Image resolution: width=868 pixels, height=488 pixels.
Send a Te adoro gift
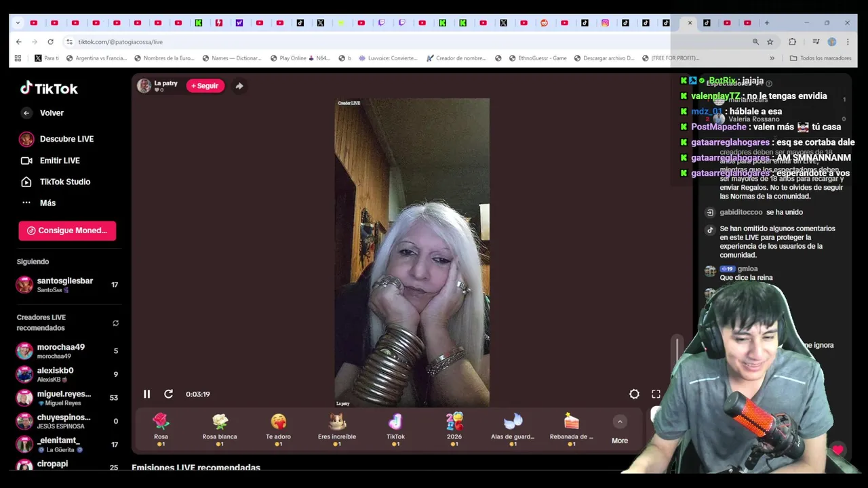point(278,429)
